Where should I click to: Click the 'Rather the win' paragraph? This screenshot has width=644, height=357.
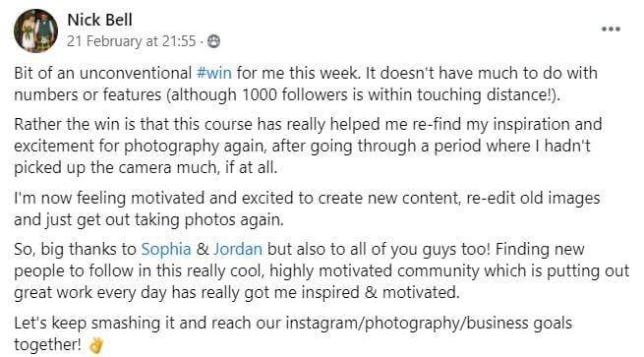[308, 146]
